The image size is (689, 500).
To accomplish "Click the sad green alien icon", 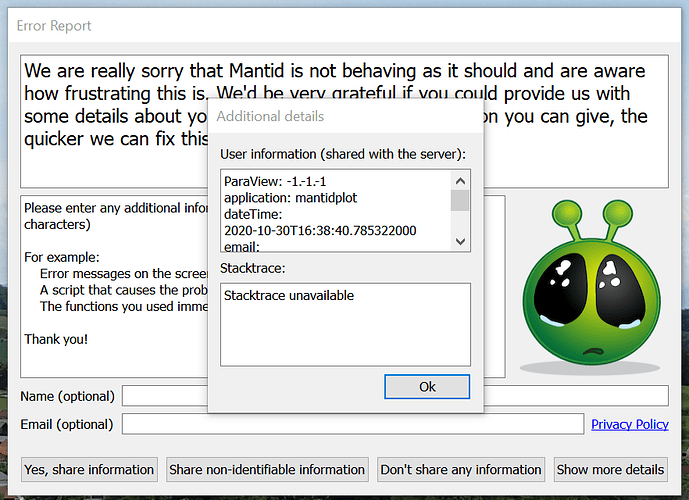I will click(x=591, y=285).
